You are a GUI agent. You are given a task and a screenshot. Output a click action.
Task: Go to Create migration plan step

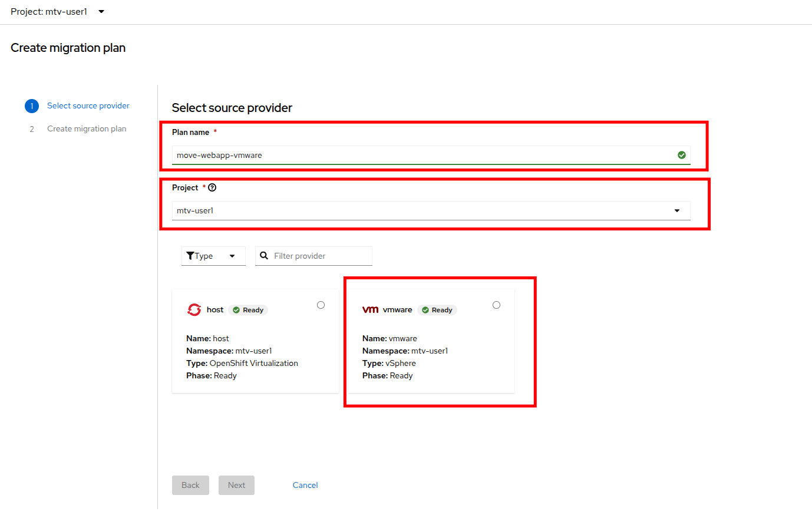coord(87,128)
